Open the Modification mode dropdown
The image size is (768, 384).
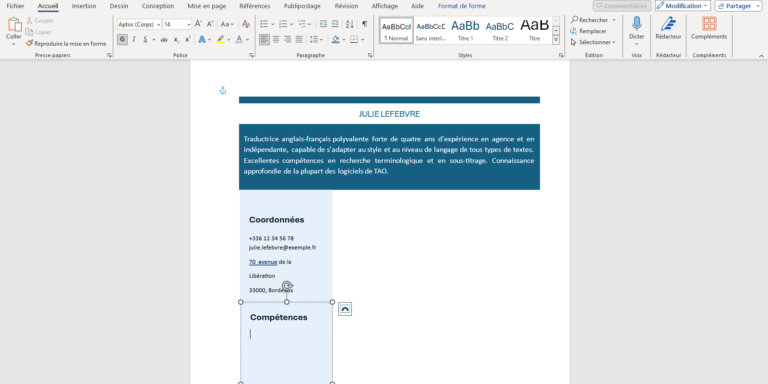(x=683, y=6)
